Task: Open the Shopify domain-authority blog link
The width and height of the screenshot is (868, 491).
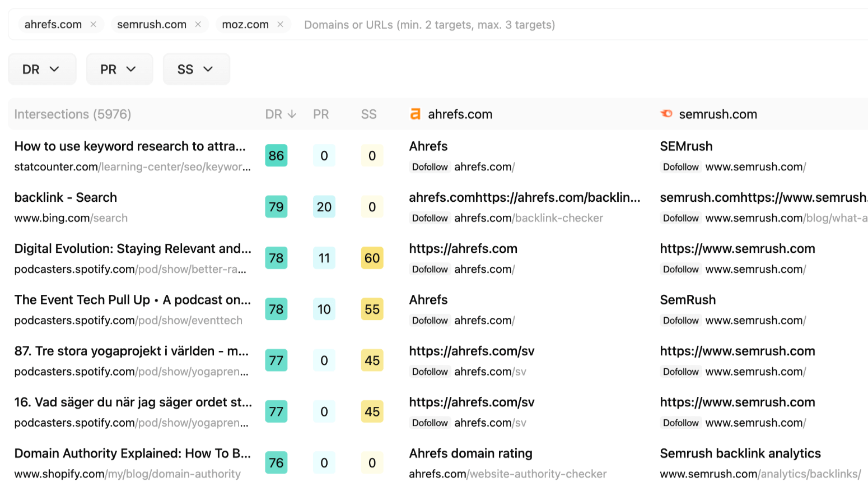Action: pos(127,474)
